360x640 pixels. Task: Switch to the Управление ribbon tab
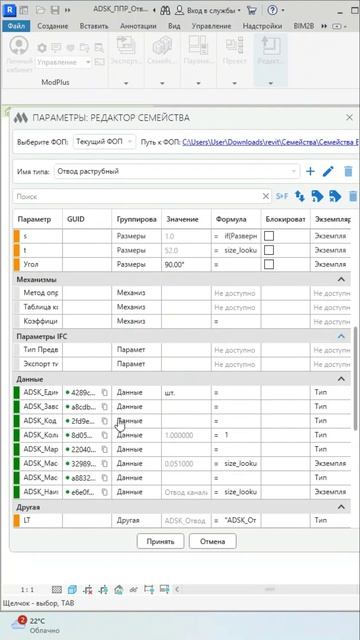[211, 26]
